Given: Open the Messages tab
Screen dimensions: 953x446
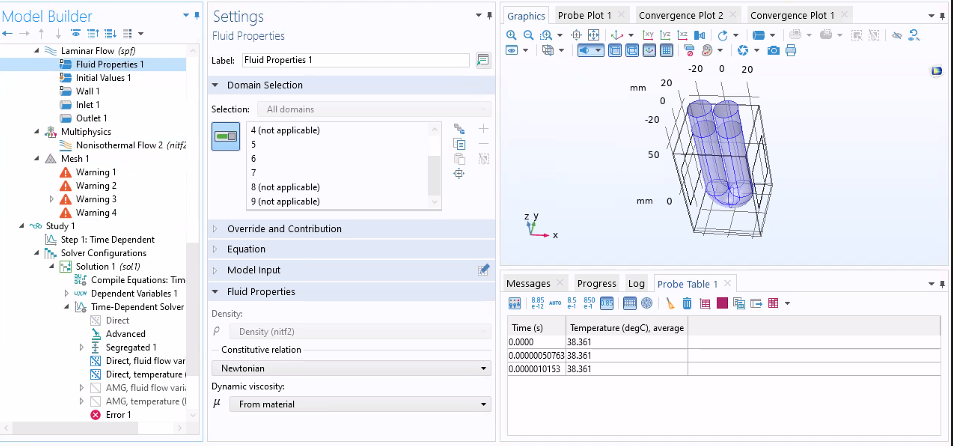Looking at the screenshot, I should (527, 283).
